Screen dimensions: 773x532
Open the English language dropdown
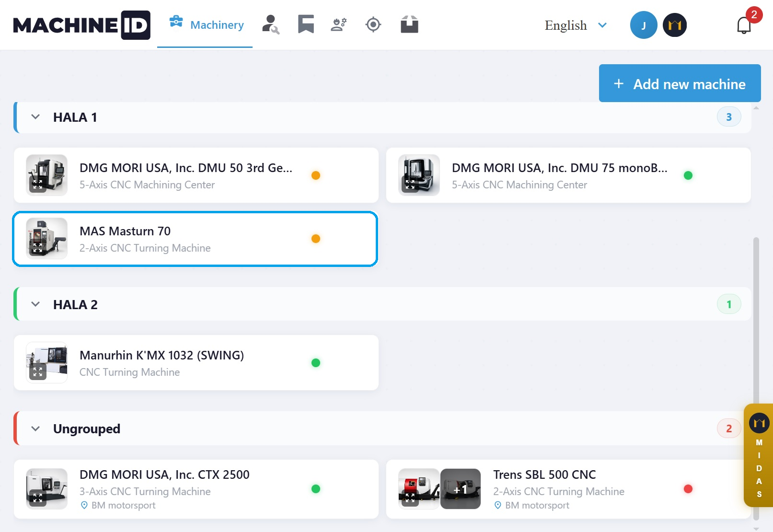click(576, 25)
